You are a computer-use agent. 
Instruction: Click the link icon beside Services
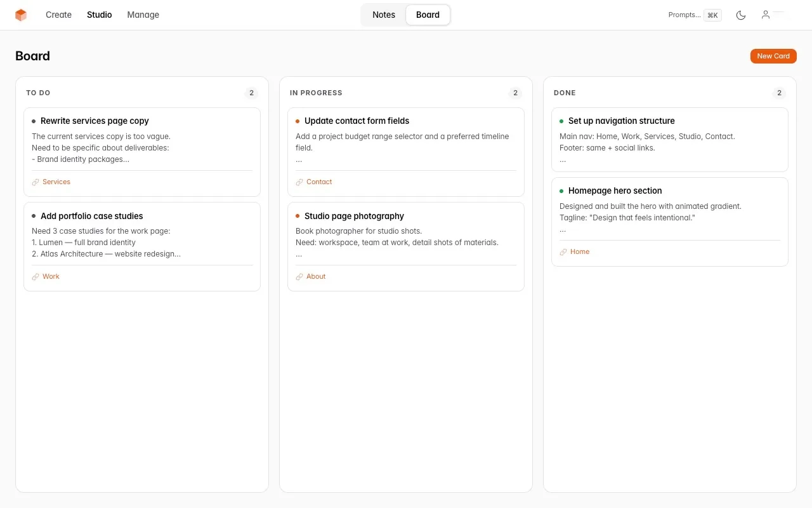click(36, 182)
